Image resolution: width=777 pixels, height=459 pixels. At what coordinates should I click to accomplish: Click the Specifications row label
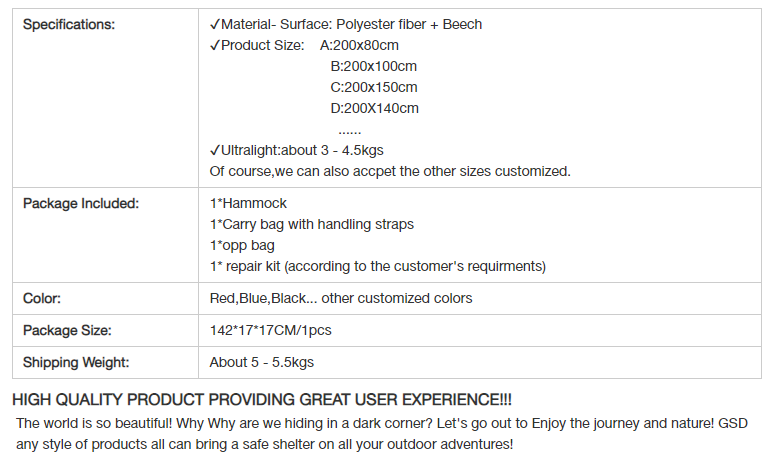pos(69,24)
